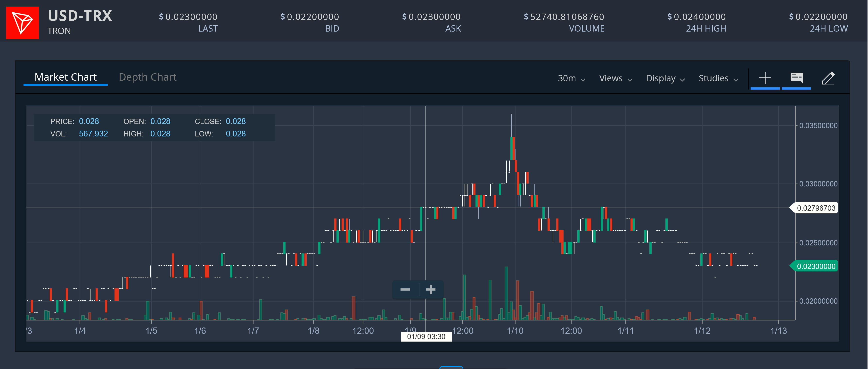Click the 0.03500000 price axis label
The image size is (868, 369).
[818, 126]
